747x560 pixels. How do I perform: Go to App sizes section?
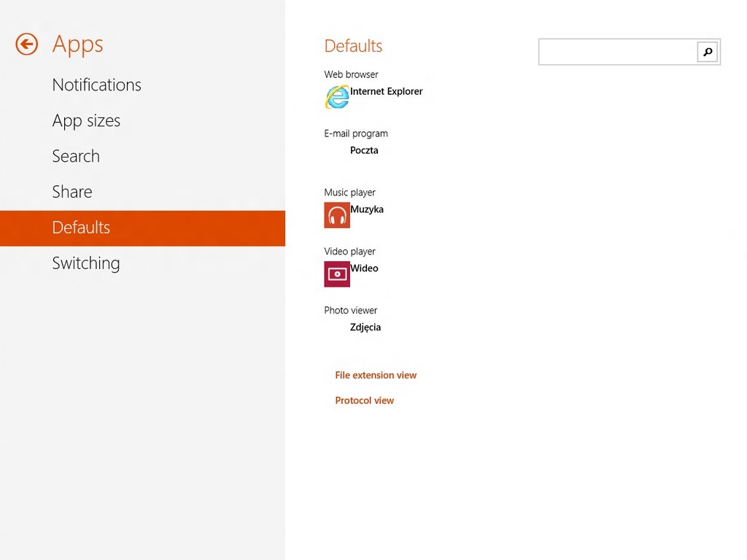86,120
